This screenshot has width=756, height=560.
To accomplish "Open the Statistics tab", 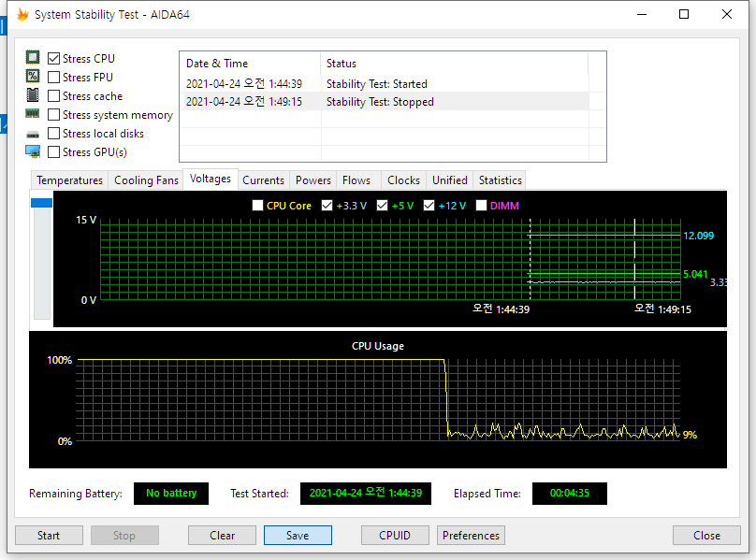I will pos(500,180).
